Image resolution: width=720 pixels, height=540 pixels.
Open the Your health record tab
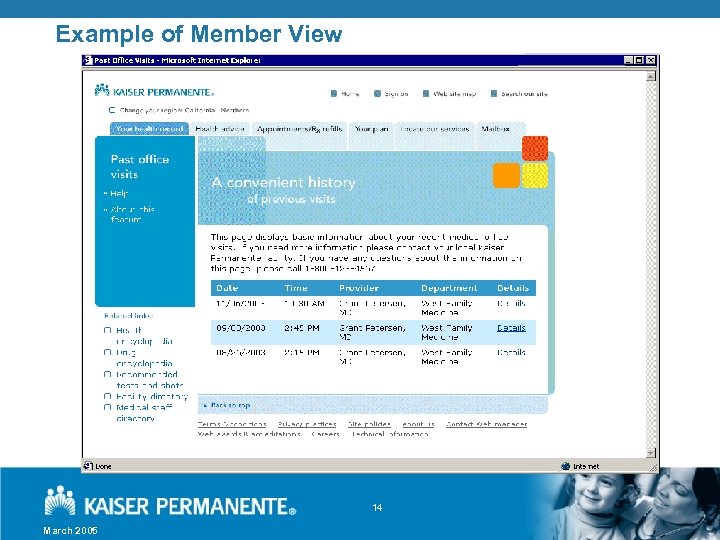click(149, 129)
